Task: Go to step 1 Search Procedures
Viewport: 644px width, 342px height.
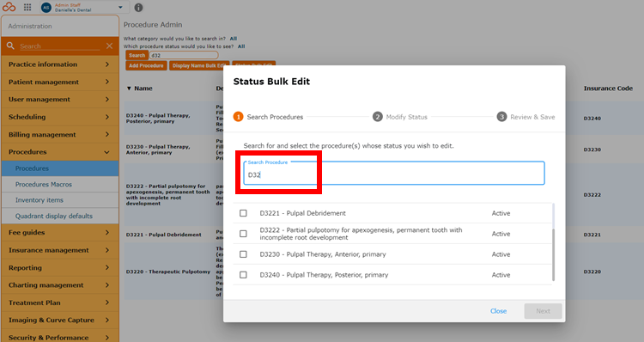Action: pyautogui.click(x=268, y=117)
